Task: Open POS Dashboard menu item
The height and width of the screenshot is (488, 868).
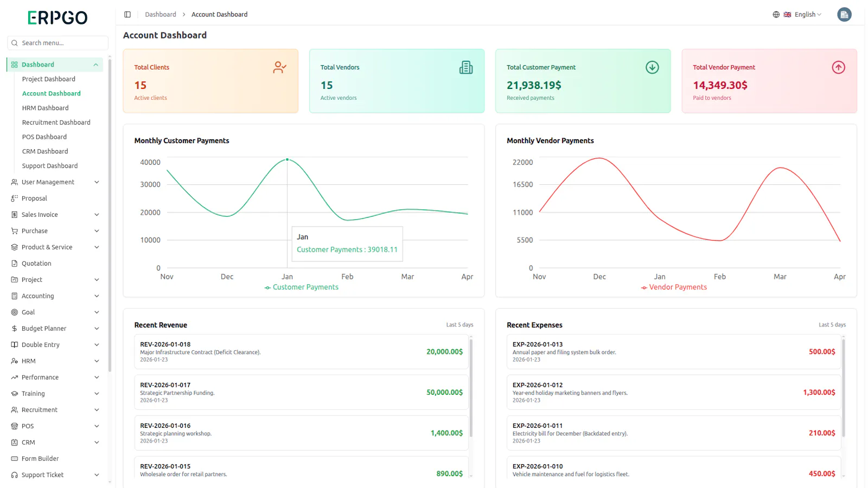Action: 44,137
